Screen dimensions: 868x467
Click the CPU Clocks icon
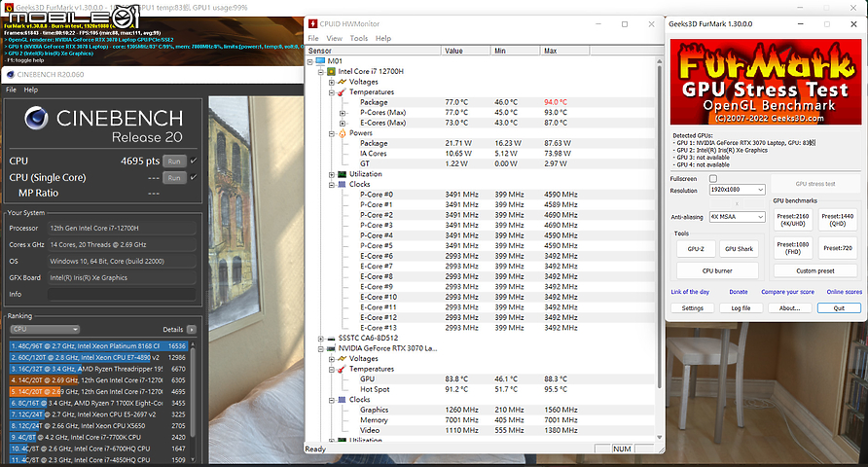(342, 184)
